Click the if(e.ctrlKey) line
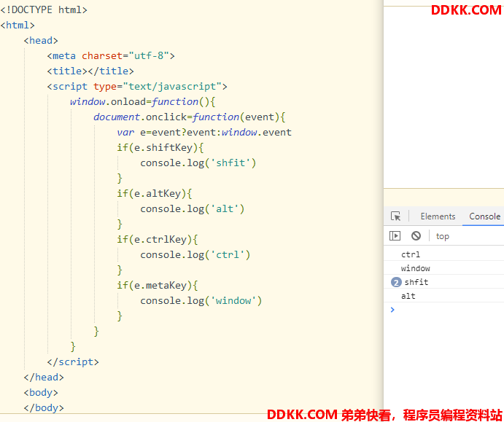Viewport: 504px width, 422px height. click(x=157, y=240)
